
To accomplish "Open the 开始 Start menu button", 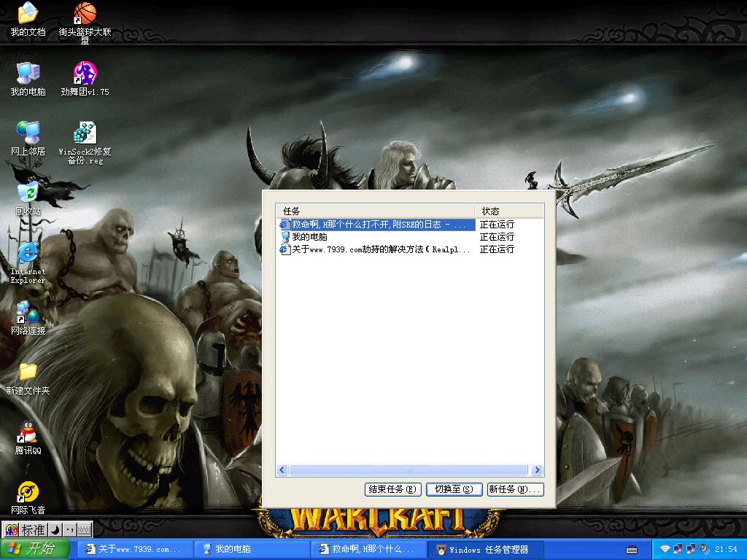I will tap(35, 549).
